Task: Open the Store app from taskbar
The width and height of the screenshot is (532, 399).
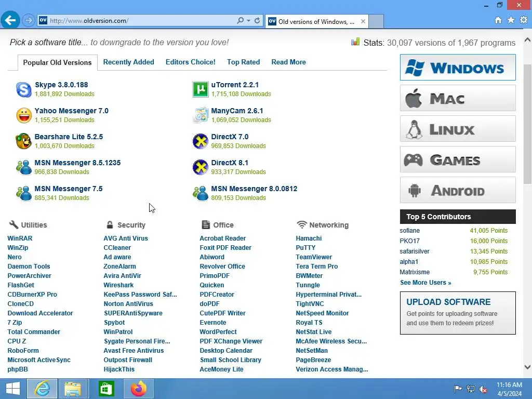Action: tap(106, 389)
